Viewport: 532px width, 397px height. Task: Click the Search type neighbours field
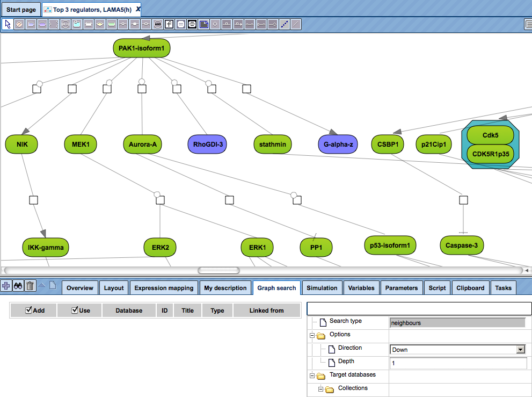coord(457,323)
